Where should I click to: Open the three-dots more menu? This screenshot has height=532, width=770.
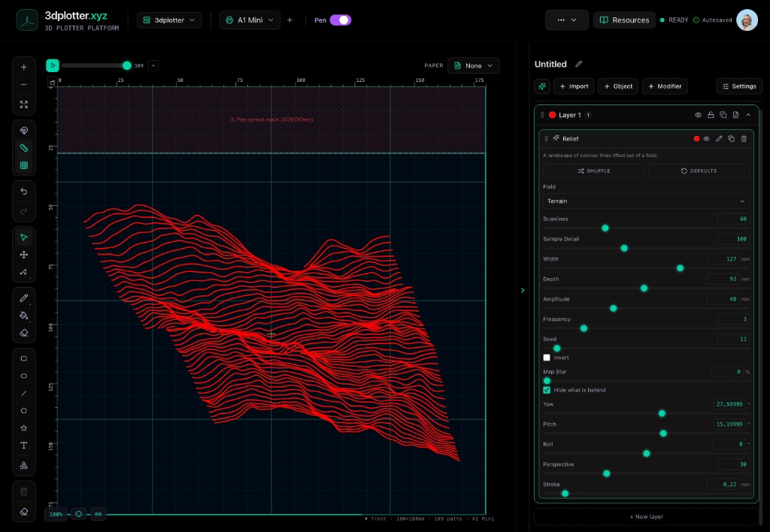(x=567, y=20)
